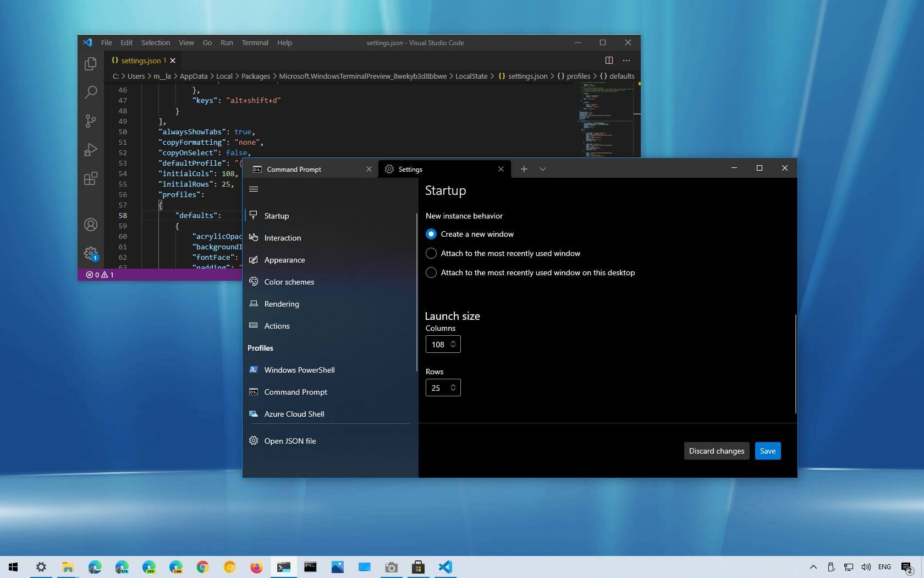Open a new terminal tab with plus button
The height and width of the screenshot is (578, 924).
click(x=524, y=169)
